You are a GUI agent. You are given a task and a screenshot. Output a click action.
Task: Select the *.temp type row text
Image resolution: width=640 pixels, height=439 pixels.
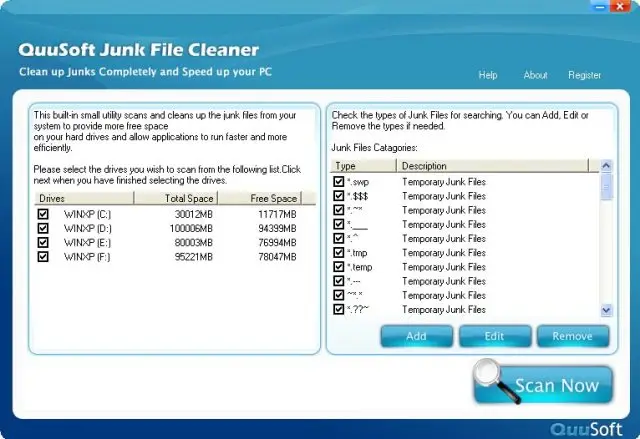(x=360, y=267)
